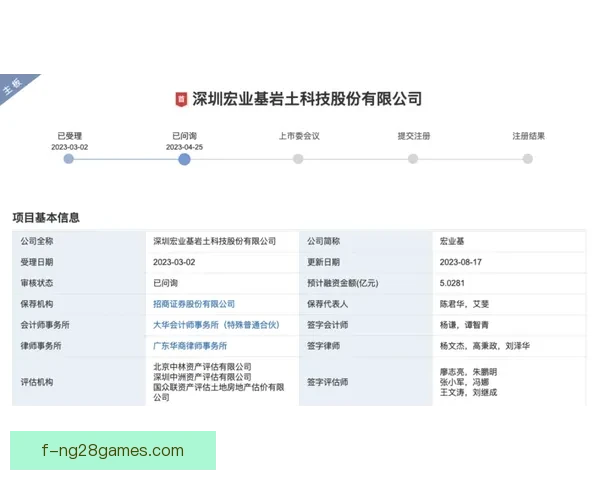Click the 已受理 step label text
600x480 pixels.
coord(70,136)
